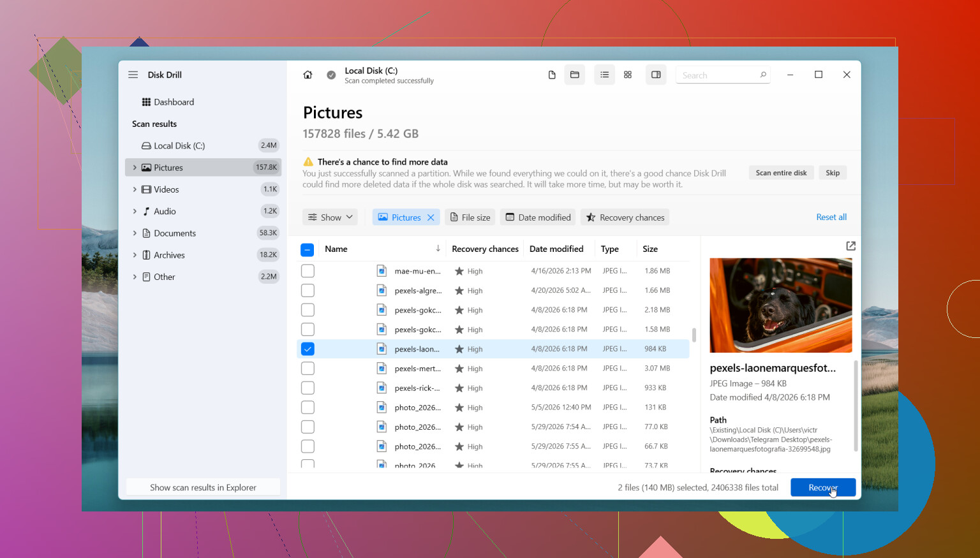980x558 pixels.
Task: Expand the Pictures category chevron
Action: [x=135, y=168]
